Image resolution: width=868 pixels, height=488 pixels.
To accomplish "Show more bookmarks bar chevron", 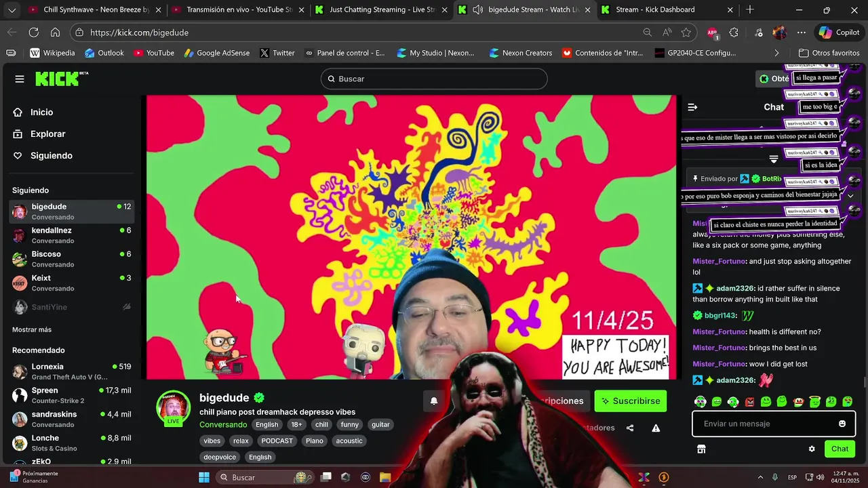I will [x=776, y=53].
